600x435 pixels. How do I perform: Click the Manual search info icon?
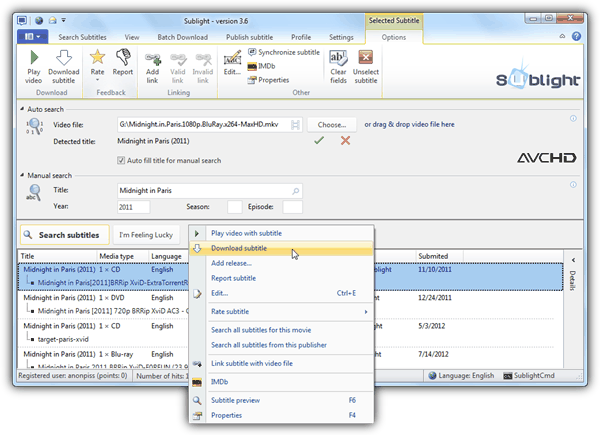tap(573, 184)
